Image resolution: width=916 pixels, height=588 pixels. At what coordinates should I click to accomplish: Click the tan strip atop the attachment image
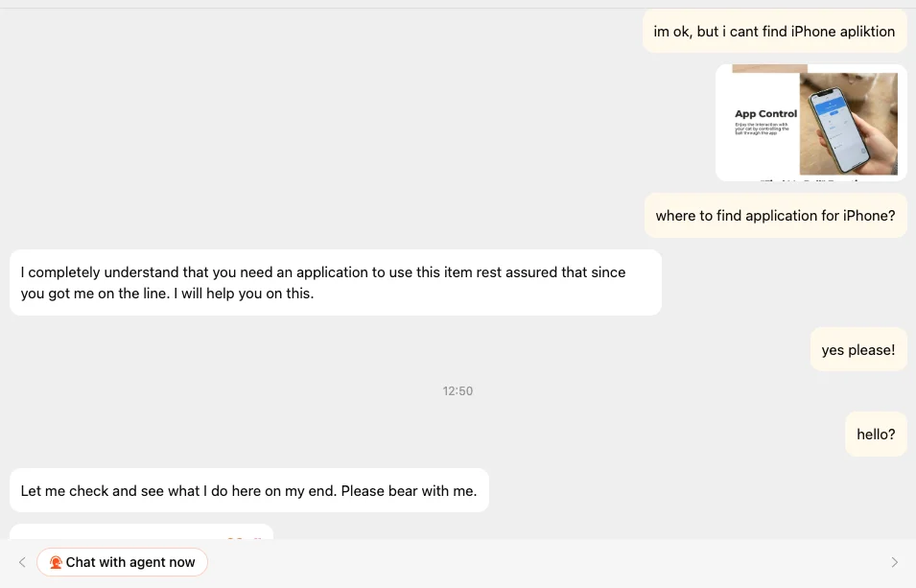769,69
